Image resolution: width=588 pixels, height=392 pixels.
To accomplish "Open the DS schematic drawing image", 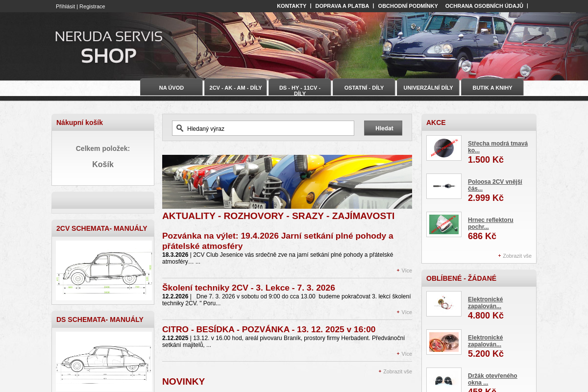I will click(104, 361).
